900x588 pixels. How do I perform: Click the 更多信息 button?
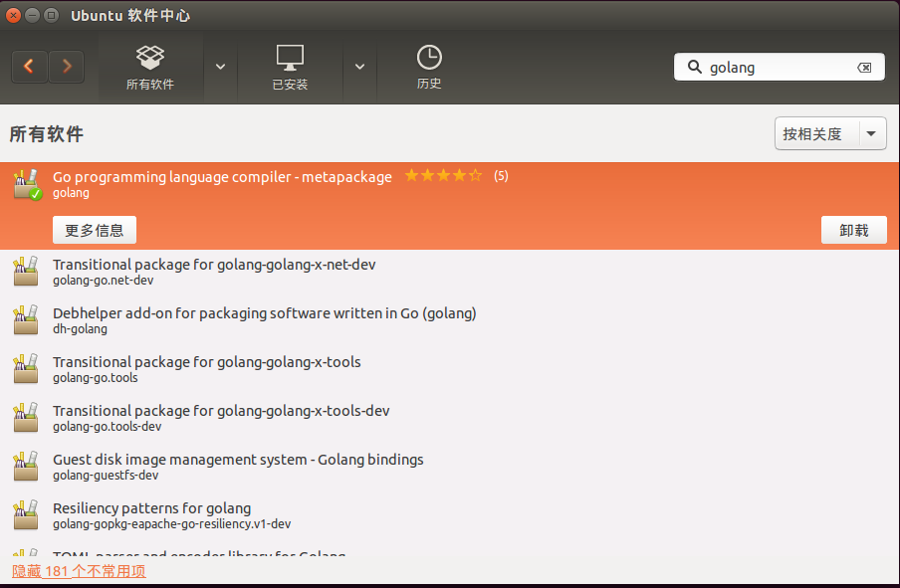coord(95,230)
